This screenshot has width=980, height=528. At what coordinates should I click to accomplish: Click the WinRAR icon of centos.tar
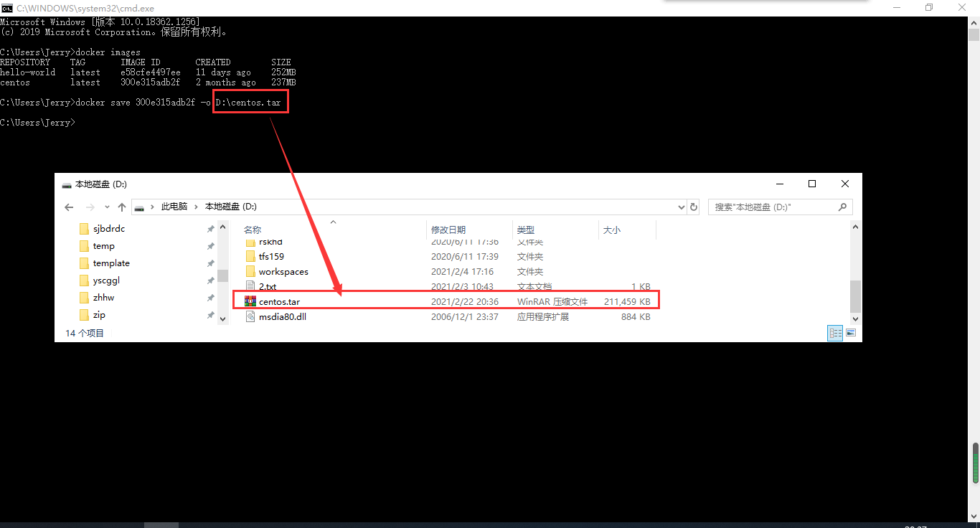tap(250, 301)
